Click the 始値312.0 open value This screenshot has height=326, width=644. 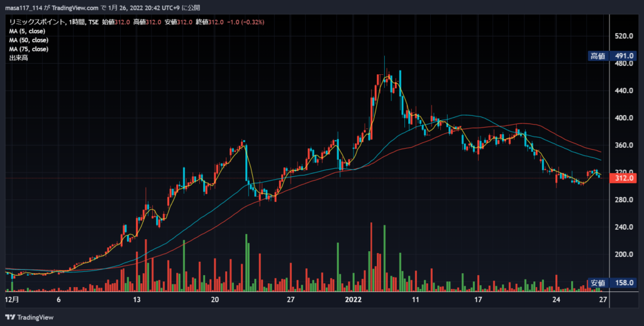[x=116, y=22]
